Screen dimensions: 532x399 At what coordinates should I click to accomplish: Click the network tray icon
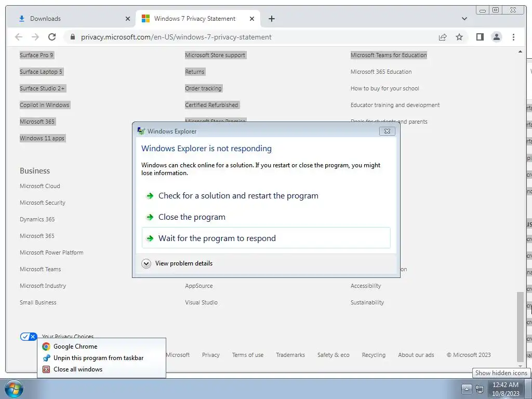(480, 389)
